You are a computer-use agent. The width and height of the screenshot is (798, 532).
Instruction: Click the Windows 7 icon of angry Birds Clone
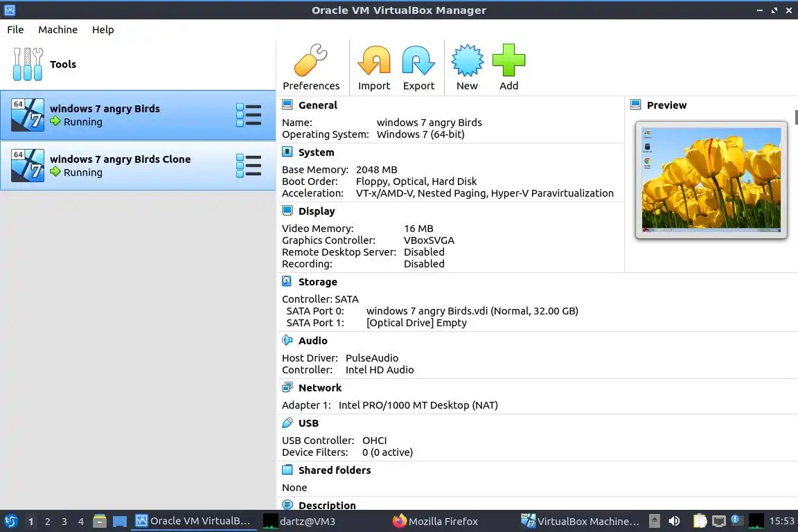coord(28,166)
